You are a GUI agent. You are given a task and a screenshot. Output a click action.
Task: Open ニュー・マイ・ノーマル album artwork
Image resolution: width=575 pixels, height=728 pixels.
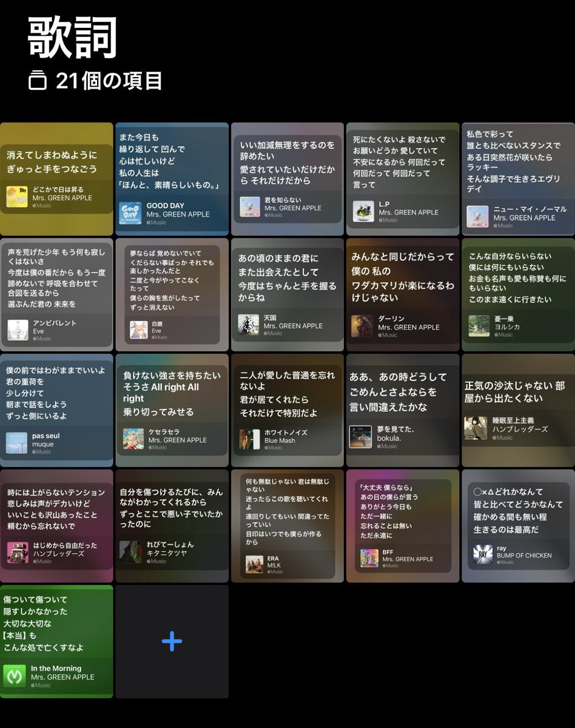(x=477, y=217)
